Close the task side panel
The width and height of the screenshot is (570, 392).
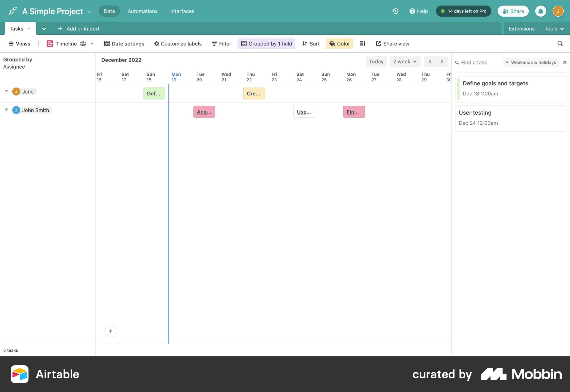(565, 62)
